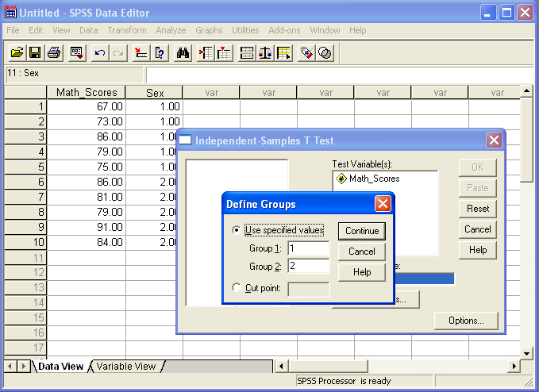The width and height of the screenshot is (539, 392).
Task: Toggle Value Labels tag icon
Action: (x=306, y=53)
